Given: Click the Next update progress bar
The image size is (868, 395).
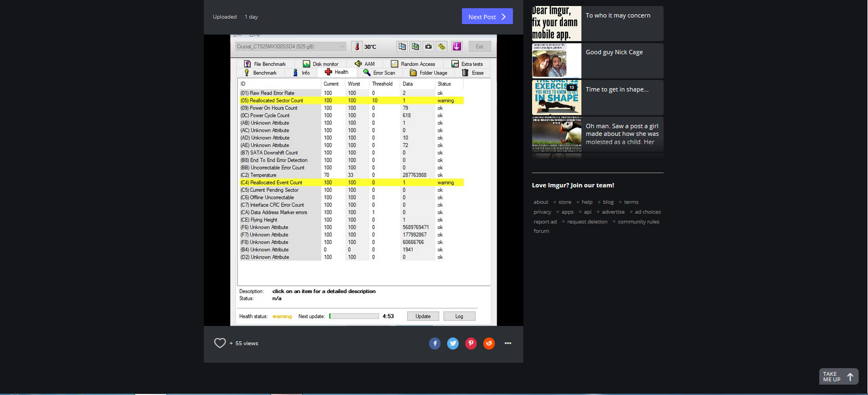Looking at the screenshot, I should click(x=354, y=316).
